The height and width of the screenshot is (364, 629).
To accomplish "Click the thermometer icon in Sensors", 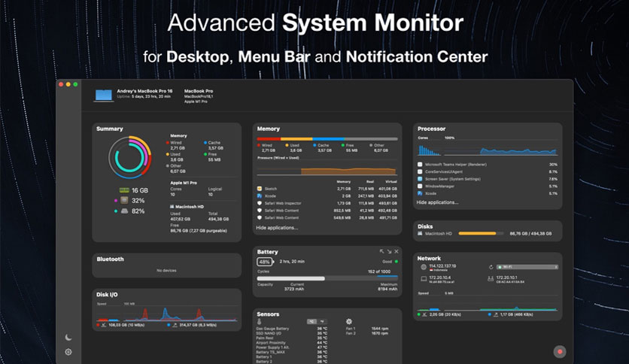I will coord(259,321).
